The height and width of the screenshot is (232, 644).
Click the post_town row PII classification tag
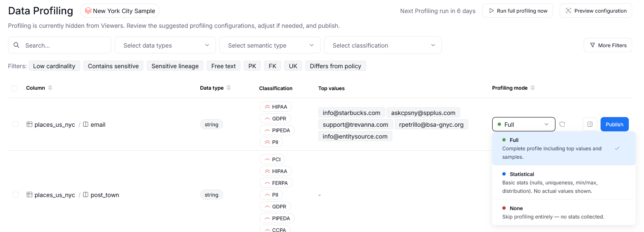tap(271, 195)
